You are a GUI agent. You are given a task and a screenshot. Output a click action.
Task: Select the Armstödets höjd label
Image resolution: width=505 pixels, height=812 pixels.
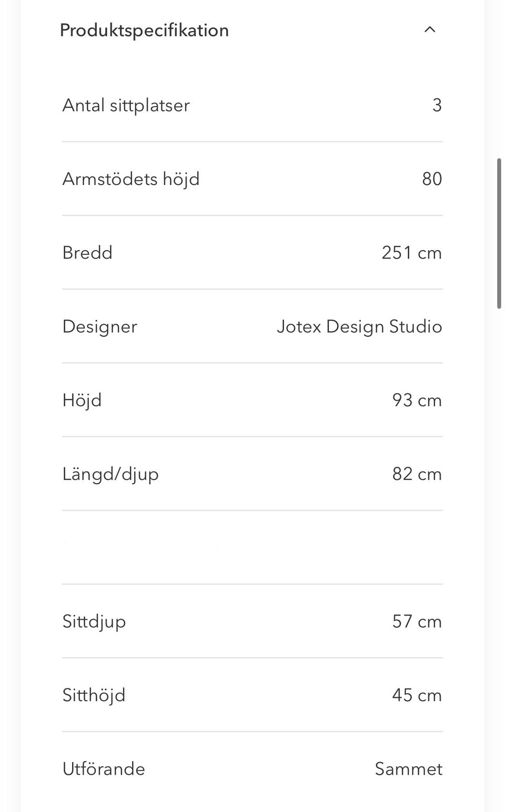coord(131,179)
